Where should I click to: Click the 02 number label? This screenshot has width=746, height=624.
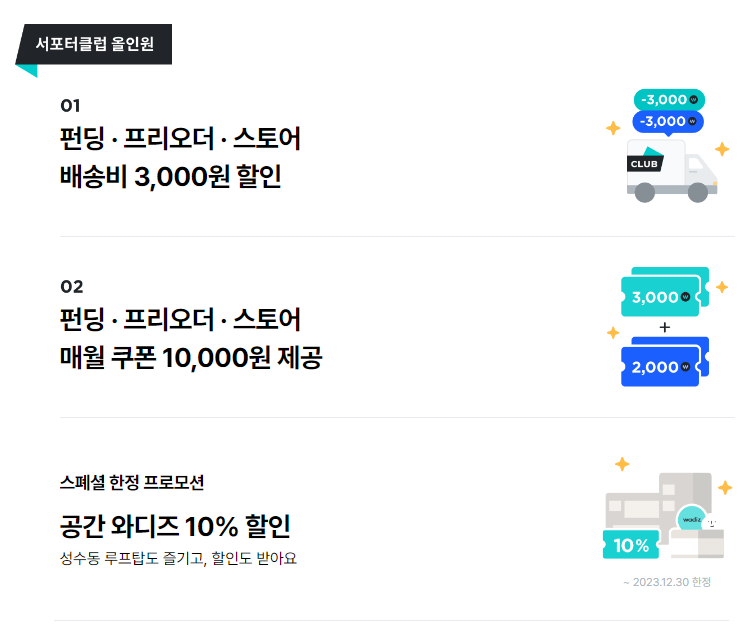point(71,287)
